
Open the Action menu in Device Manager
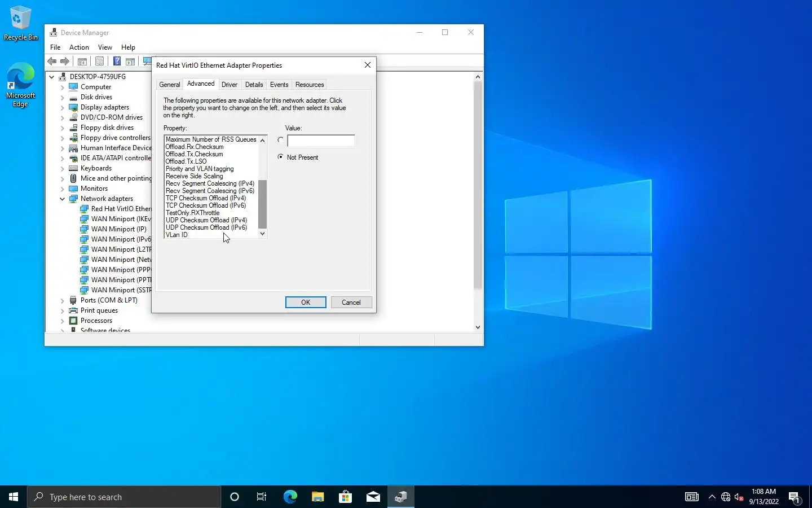[79, 47]
